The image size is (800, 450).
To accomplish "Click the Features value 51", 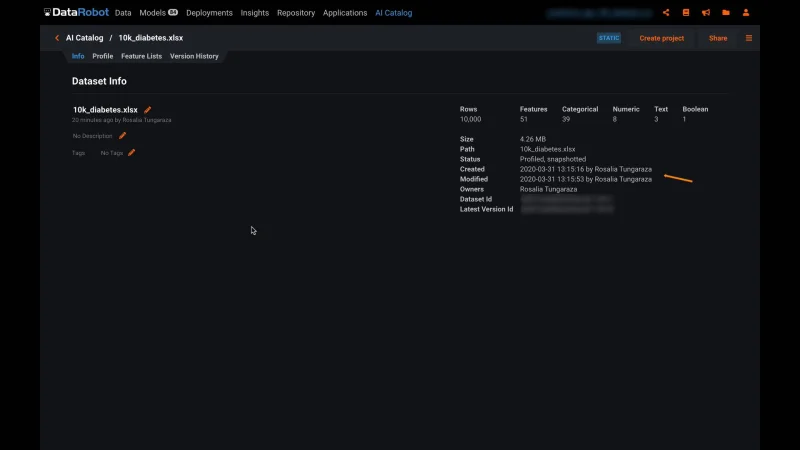I will point(523,119).
